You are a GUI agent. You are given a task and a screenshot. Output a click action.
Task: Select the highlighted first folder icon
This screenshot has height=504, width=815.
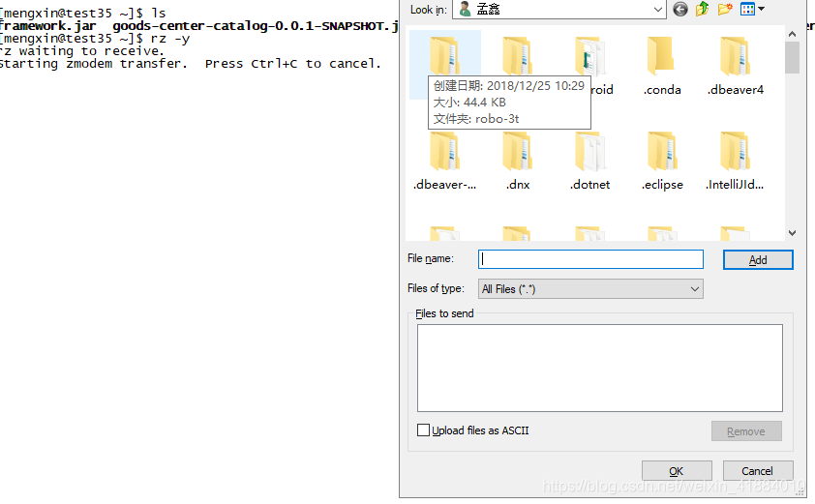click(x=444, y=54)
